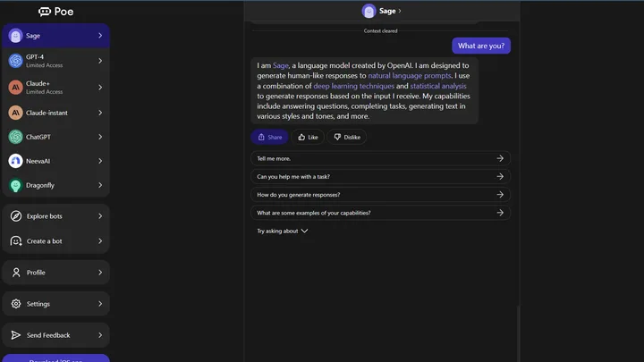The height and width of the screenshot is (362, 644).
Task: Choose 'Can you help me with a task?'
Action: point(380,176)
